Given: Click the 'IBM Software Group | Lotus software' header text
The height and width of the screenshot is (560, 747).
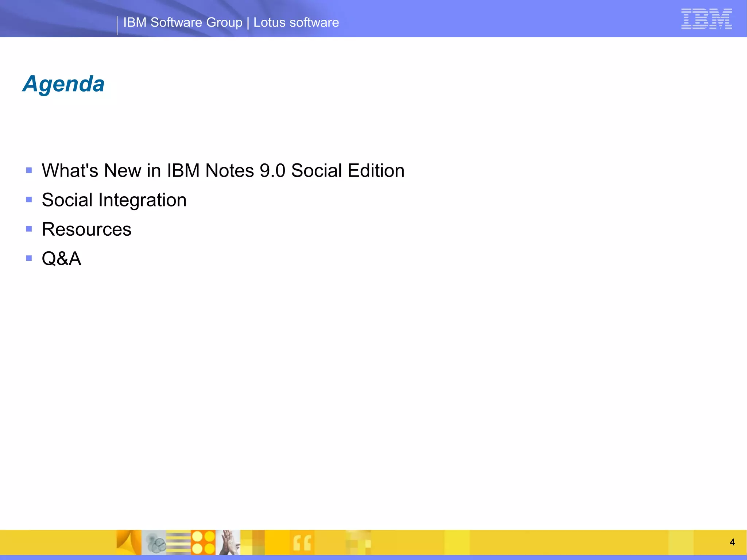Looking at the screenshot, I should [231, 23].
